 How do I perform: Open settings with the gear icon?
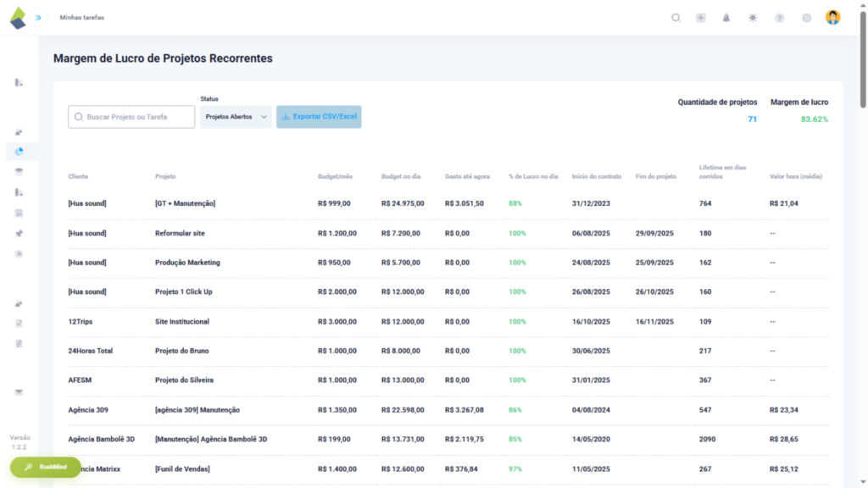(x=806, y=17)
